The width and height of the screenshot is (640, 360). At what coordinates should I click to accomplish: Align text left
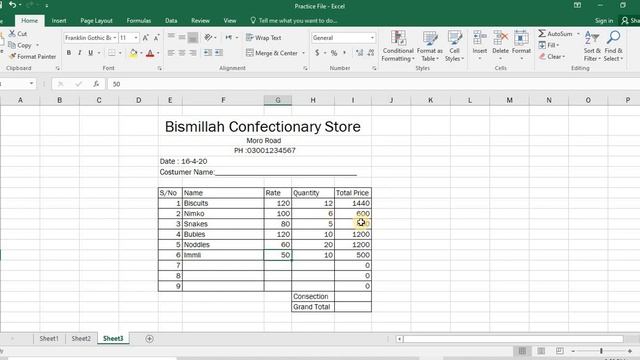pos(171,53)
